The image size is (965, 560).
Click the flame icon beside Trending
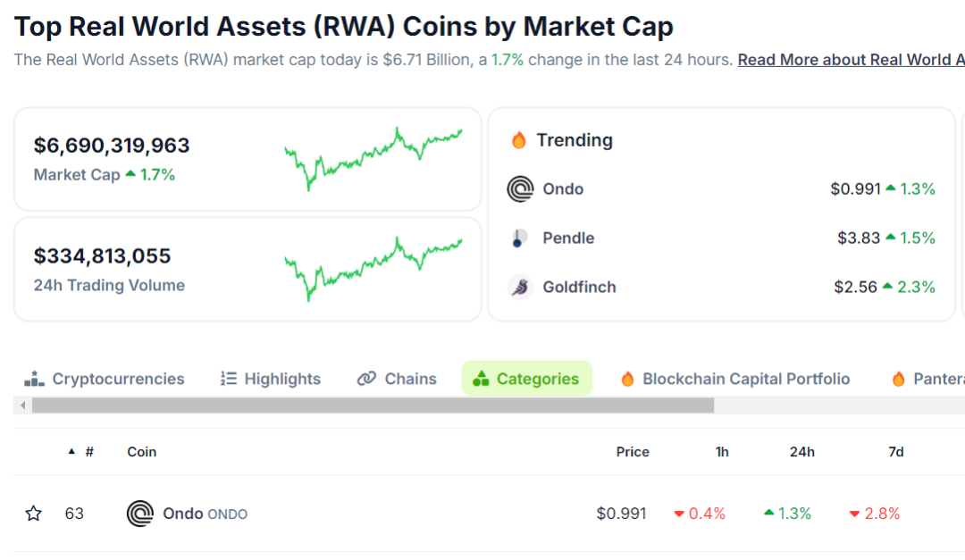[519, 140]
